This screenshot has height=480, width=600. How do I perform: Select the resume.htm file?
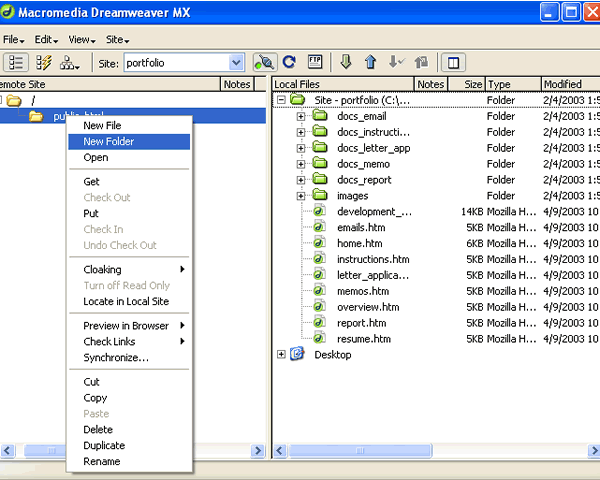pos(363,339)
